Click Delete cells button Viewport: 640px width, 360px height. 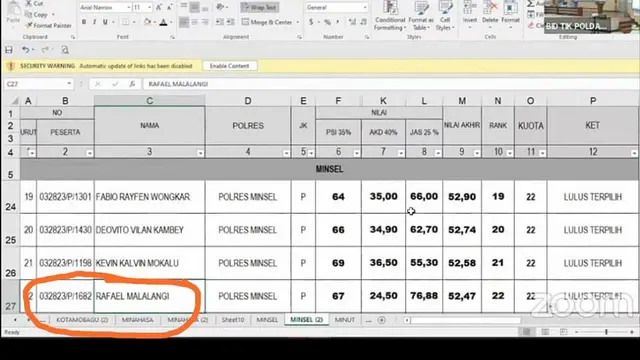490,16
